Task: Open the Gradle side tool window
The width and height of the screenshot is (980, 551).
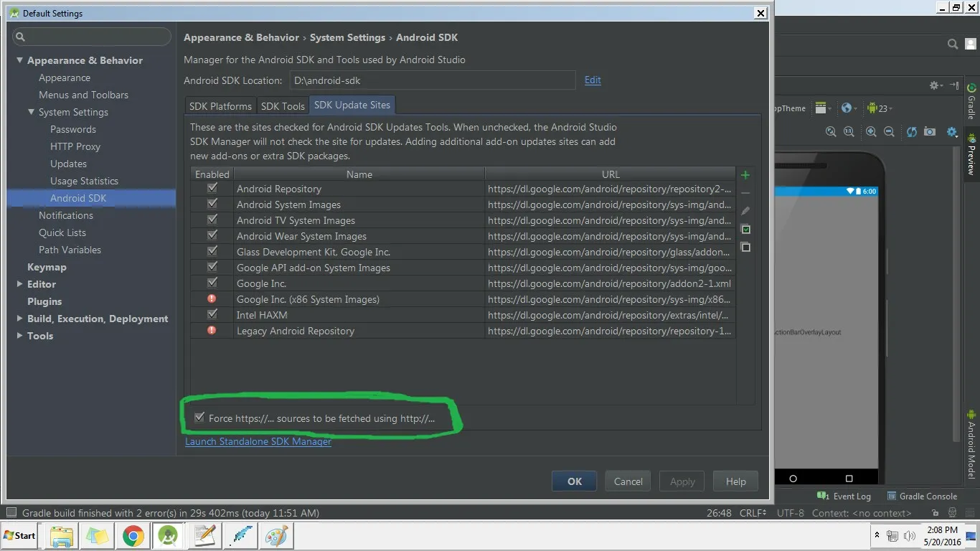Action: point(971,103)
